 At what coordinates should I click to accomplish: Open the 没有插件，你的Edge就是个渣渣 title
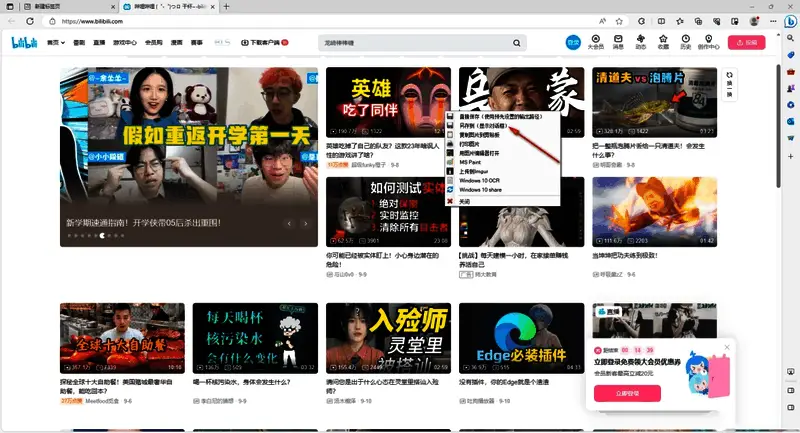(x=504, y=382)
